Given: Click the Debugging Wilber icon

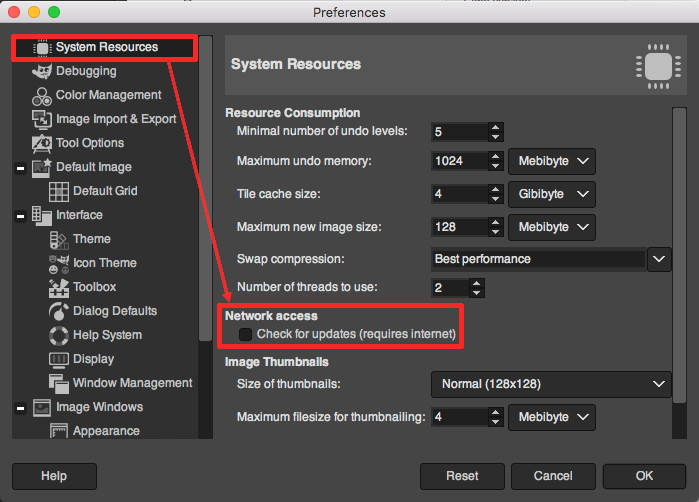Looking at the screenshot, I should (x=42, y=71).
